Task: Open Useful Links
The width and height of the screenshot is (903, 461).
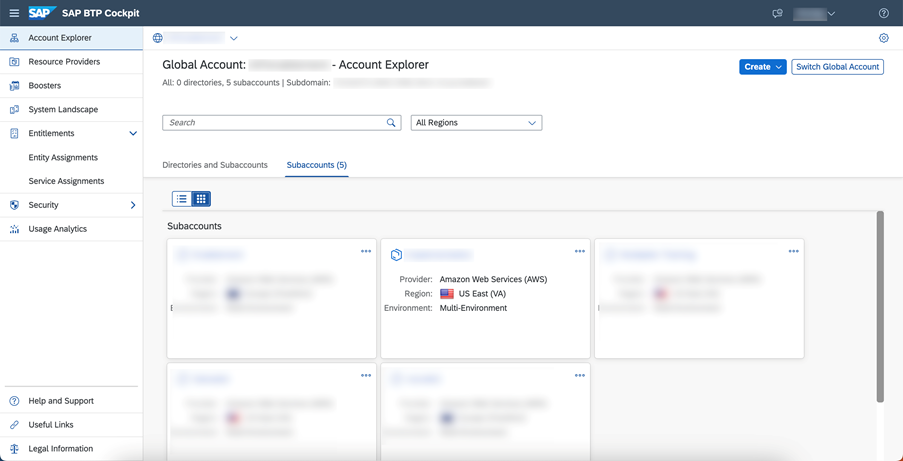Action: tap(71, 425)
